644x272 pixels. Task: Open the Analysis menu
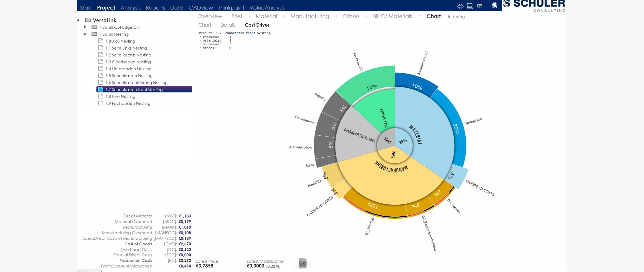tap(130, 7)
